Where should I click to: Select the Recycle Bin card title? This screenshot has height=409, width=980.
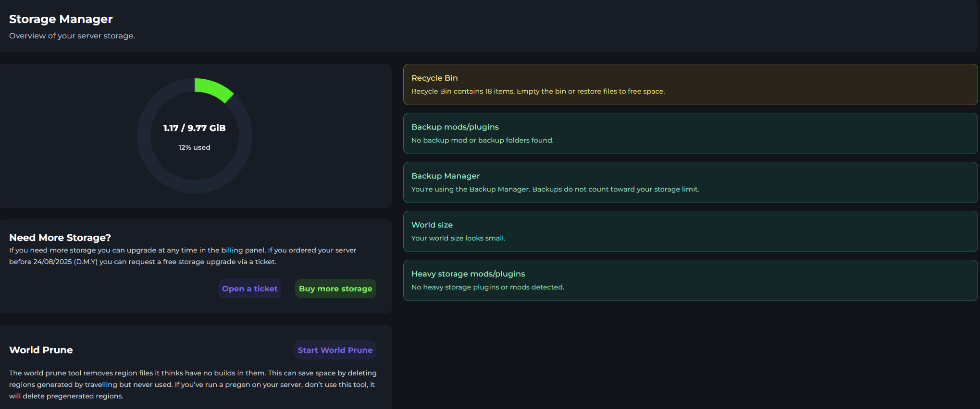434,78
